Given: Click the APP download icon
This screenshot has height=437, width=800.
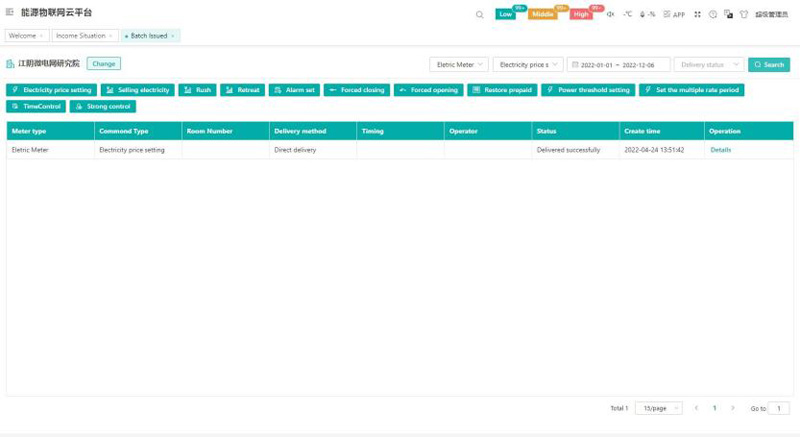Looking at the screenshot, I should 676,15.
